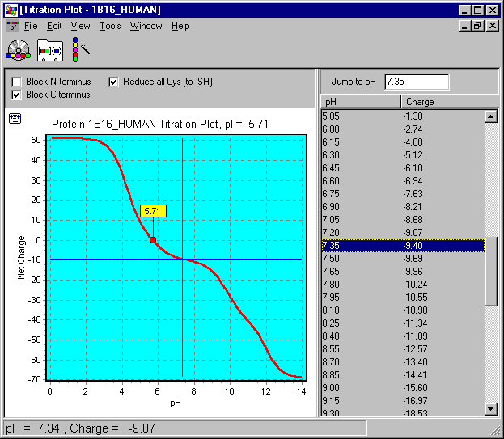Click the window resize grip in status bar

click(494, 429)
